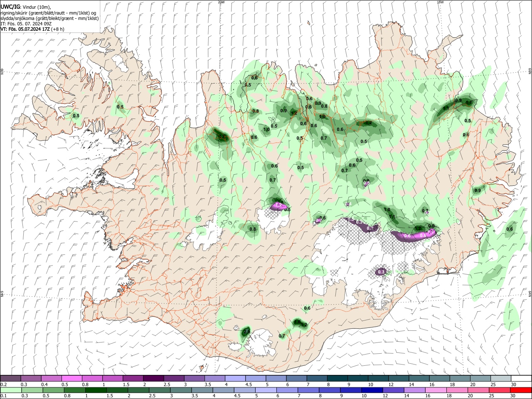This screenshot has width=532, height=399.
Task: Click the rigning/skúrir legend description line
Action: [49, 12]
